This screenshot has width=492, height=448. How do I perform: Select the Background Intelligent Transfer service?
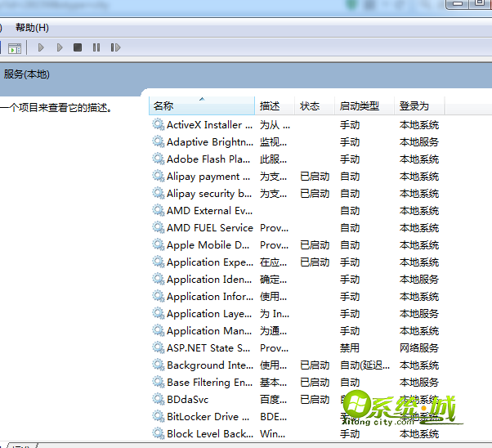pyautogui.click(x=208, y=365)
